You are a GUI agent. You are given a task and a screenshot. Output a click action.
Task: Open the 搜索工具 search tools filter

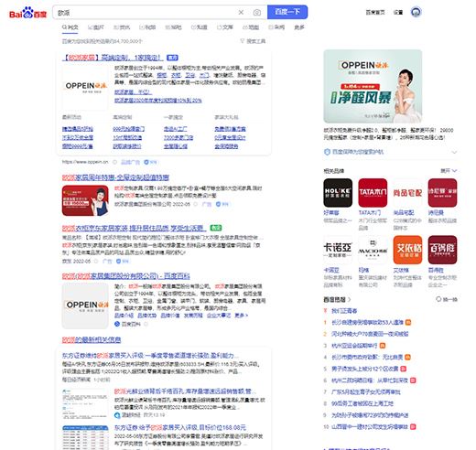point(253,41)
